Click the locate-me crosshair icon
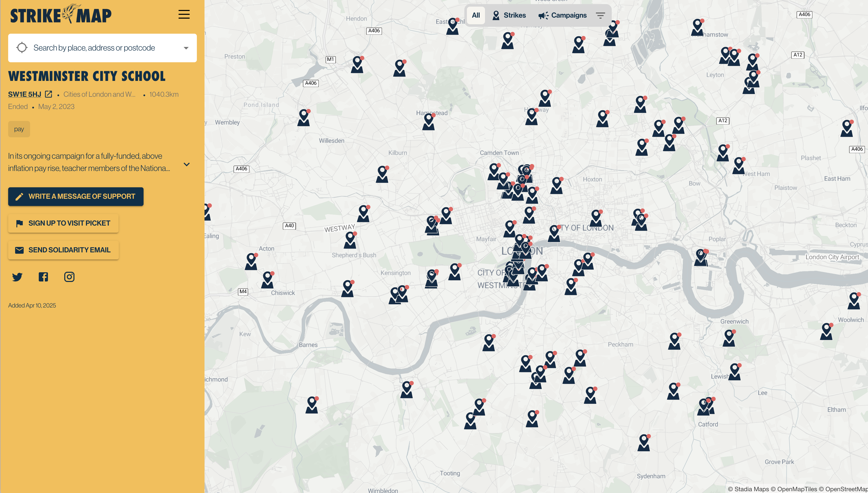The height and width of the screenshot is (493, 868). pos(22,48)
